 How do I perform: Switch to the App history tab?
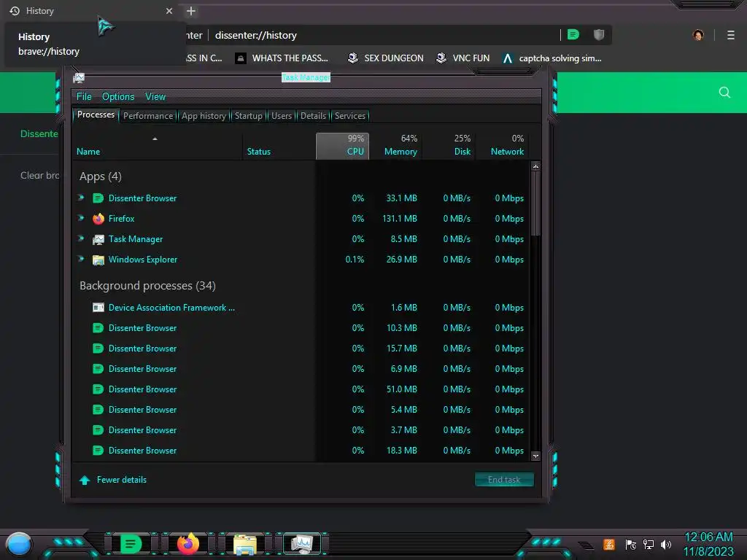click(x=204, y=116)
